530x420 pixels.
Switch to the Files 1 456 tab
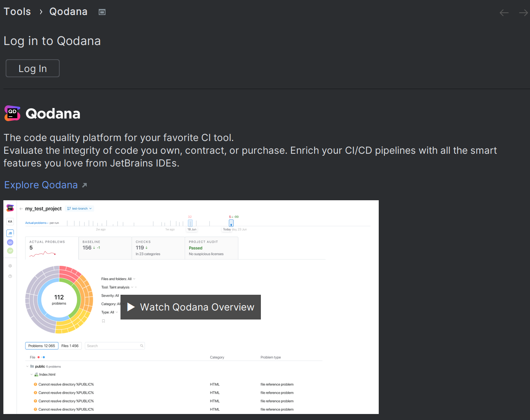(70, 345)
